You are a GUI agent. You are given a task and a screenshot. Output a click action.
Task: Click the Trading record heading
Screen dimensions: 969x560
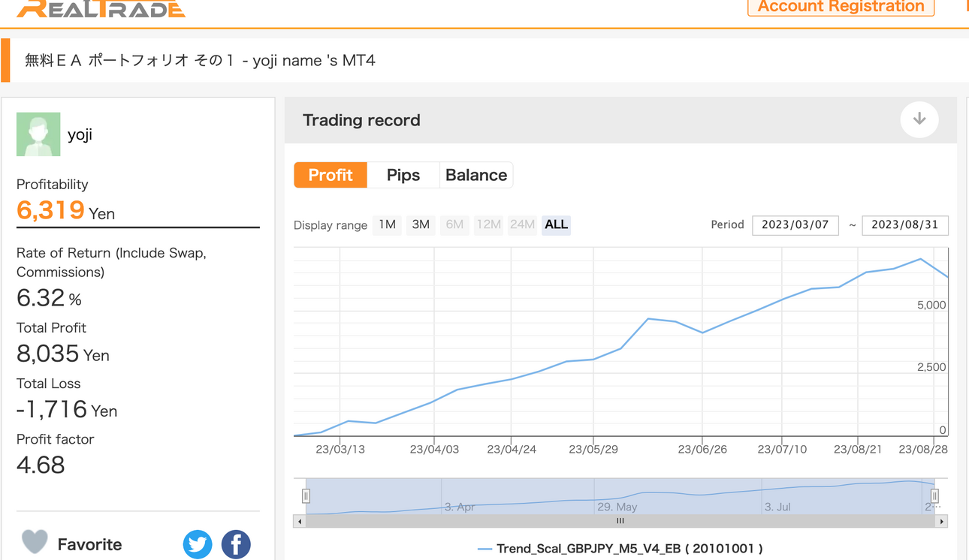pyautogui.click(x=361, y=120)
